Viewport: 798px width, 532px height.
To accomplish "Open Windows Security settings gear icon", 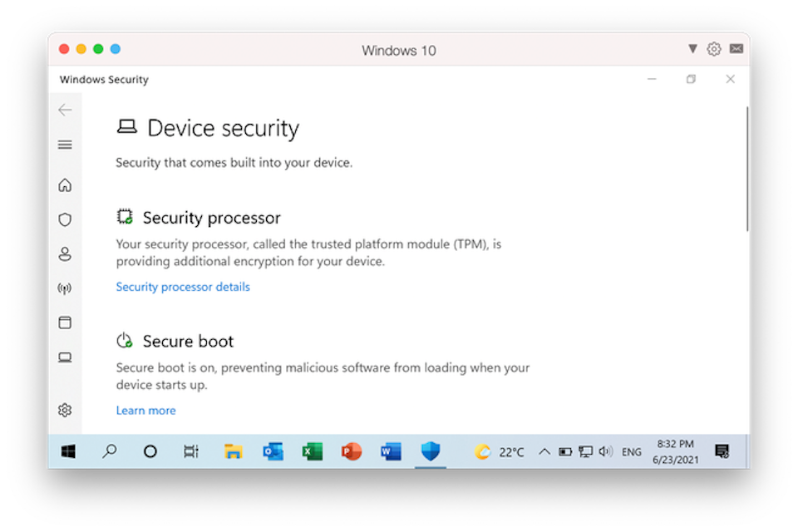I will pos(65,410).
